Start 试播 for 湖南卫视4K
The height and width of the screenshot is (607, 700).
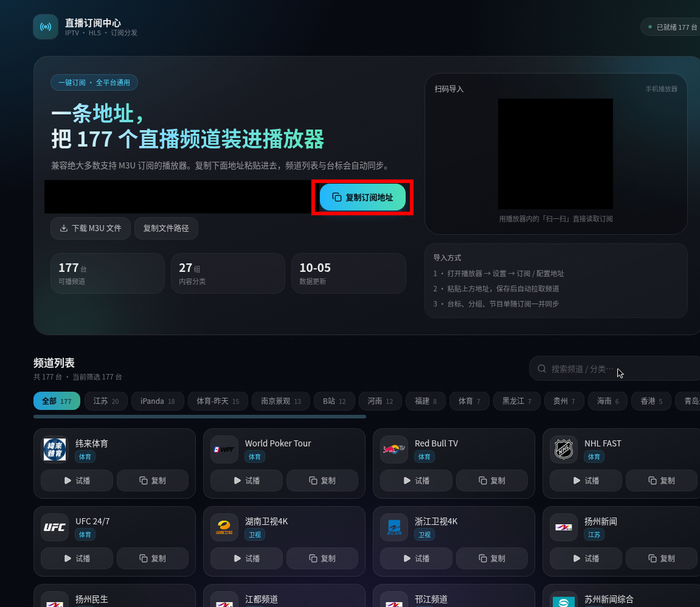tap(247, 558)
